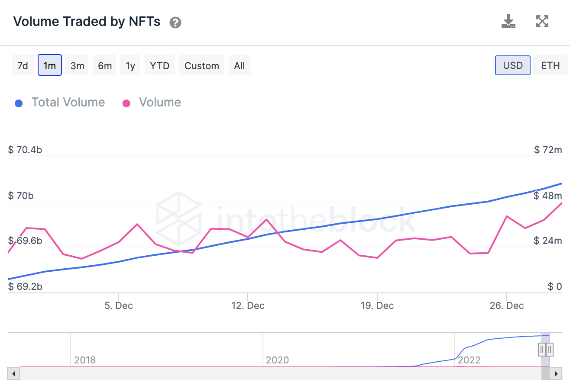Viewport: 570px width, 392px height.
Task: Click the horizontal scrollbar track
Action: tap(282, 373)
